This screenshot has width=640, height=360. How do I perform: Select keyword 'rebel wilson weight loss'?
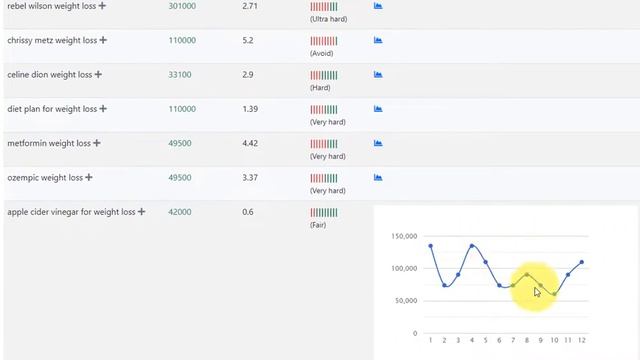[51, 6]
